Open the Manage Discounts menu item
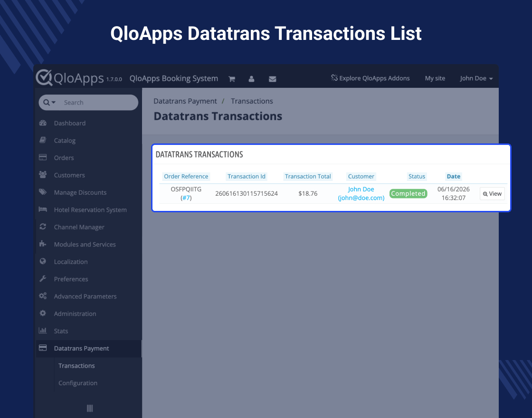 (80, 192)
